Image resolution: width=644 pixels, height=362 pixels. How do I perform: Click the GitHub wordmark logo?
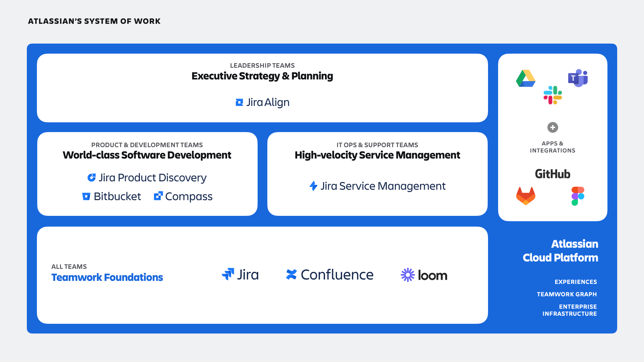pos(552,174)
